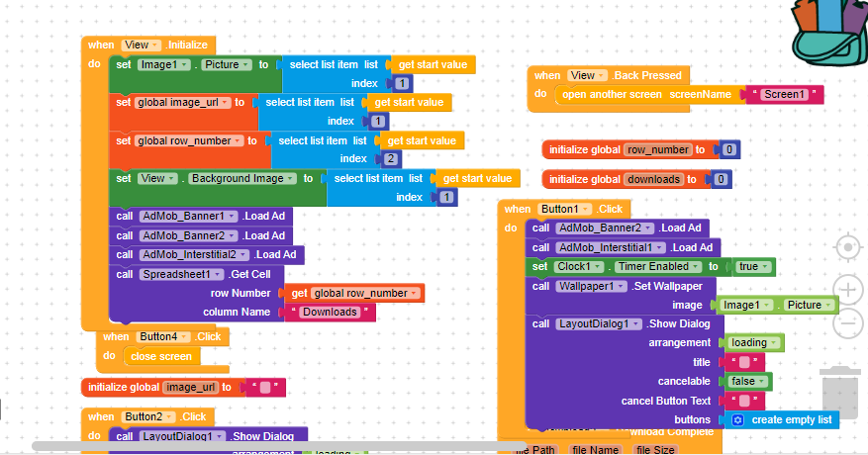
Task: Open Button4 dropdown in Click event block
Action: tap(162, 336)
